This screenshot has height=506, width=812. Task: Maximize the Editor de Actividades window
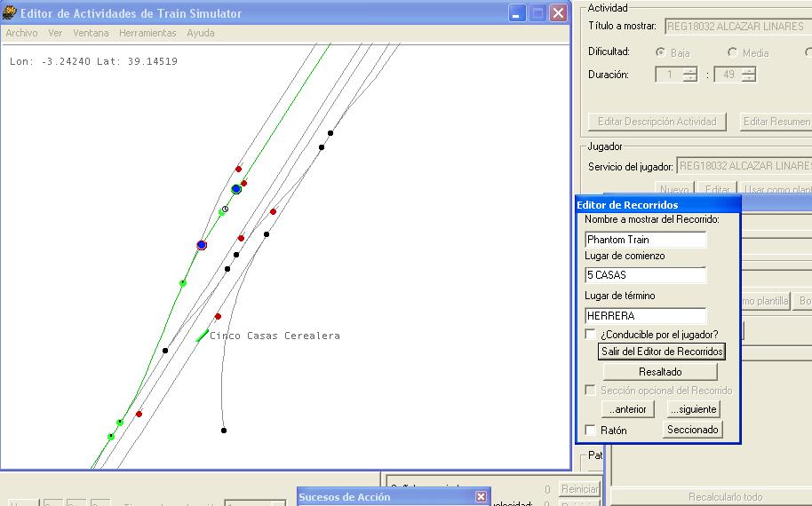coord(537,12)
